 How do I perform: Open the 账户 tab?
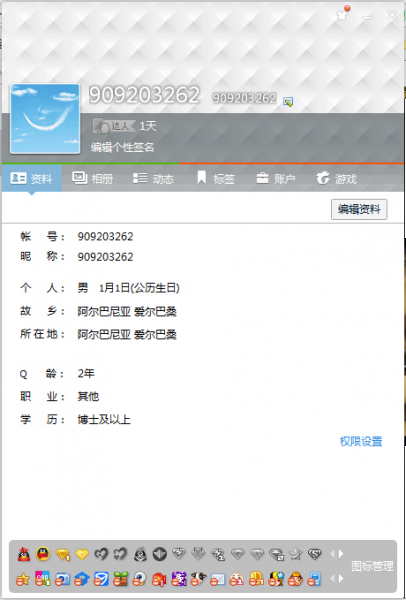coord(276,178)
